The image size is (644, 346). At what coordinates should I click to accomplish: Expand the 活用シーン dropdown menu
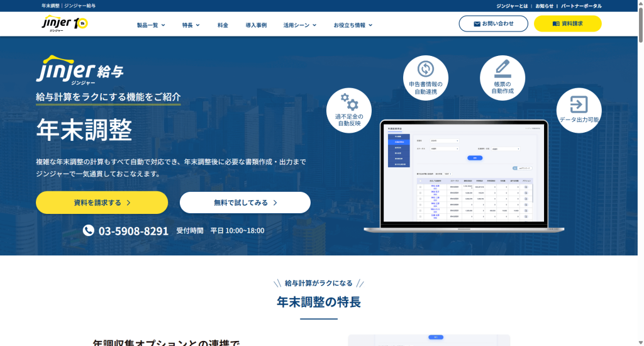(300, 25)
